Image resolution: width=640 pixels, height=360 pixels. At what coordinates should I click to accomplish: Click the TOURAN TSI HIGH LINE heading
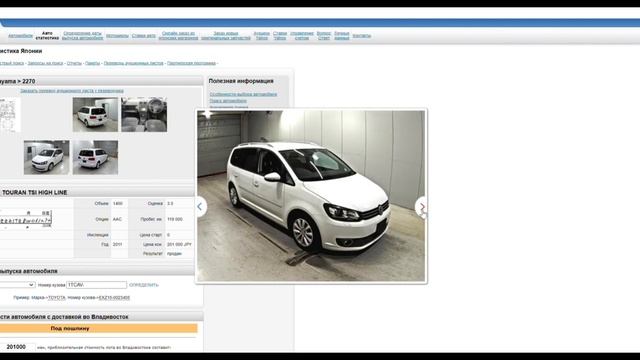pos(35,192)
